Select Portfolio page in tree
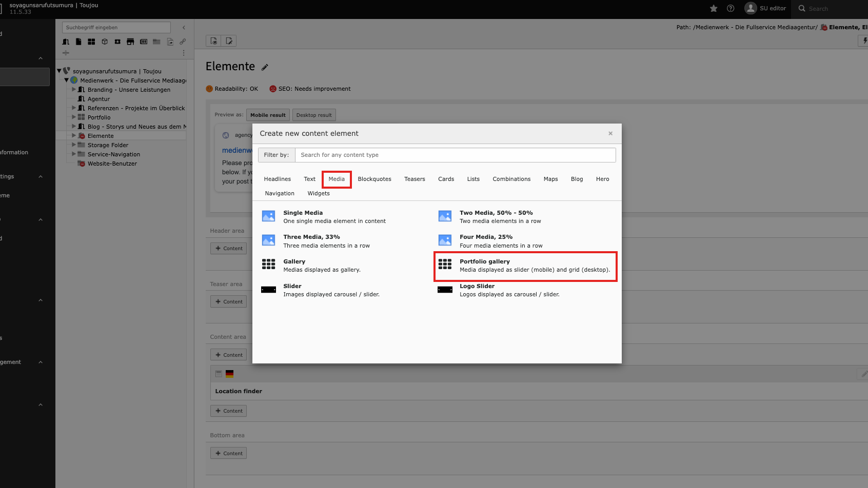This screenshot has width=868, height=488. [99, 117]
